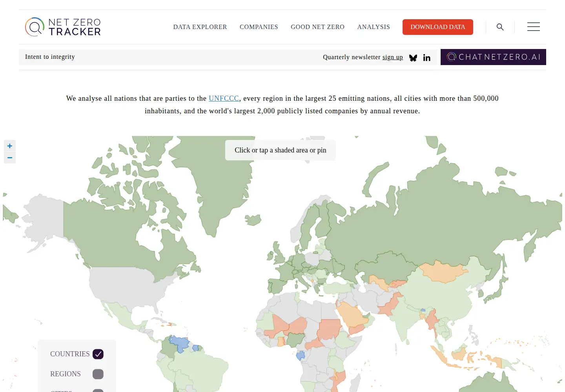Open Data Explorer menu item

(x=200, y=27)
